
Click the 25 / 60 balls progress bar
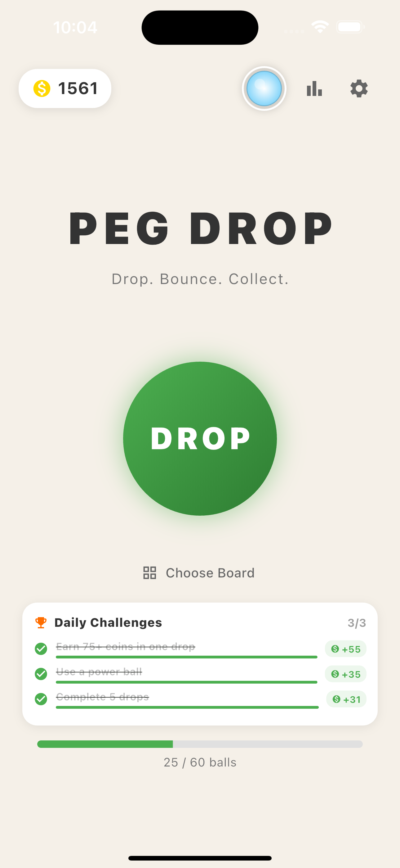(x=200, y=744)
